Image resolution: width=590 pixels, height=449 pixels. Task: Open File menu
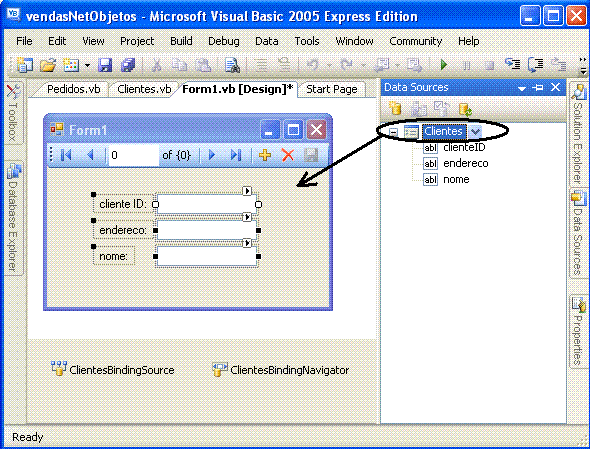pyautogui.click(x=24, y=41)
